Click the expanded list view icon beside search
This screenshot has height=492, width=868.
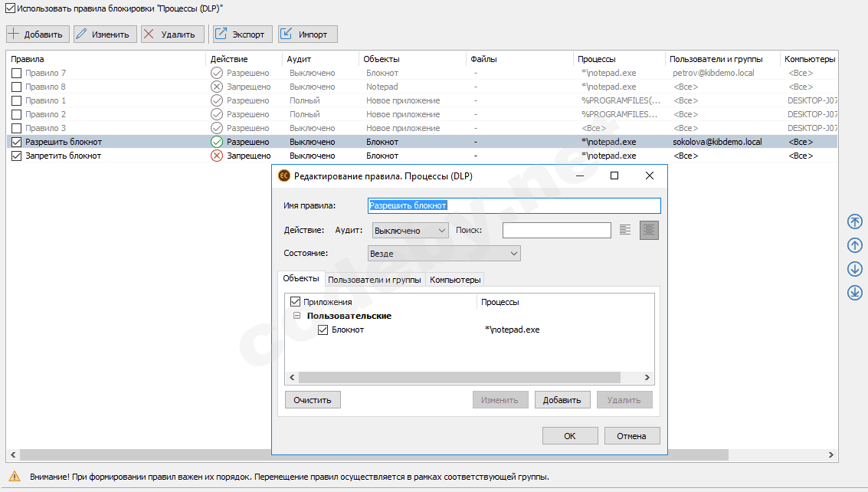649,230
